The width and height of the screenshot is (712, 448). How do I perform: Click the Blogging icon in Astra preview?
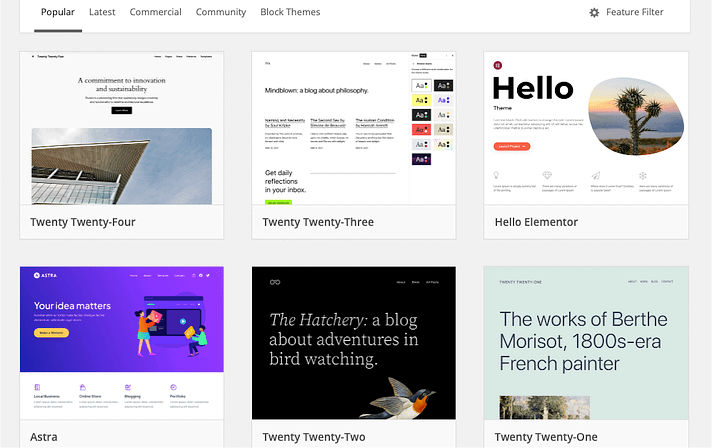[x=128, y=387]
